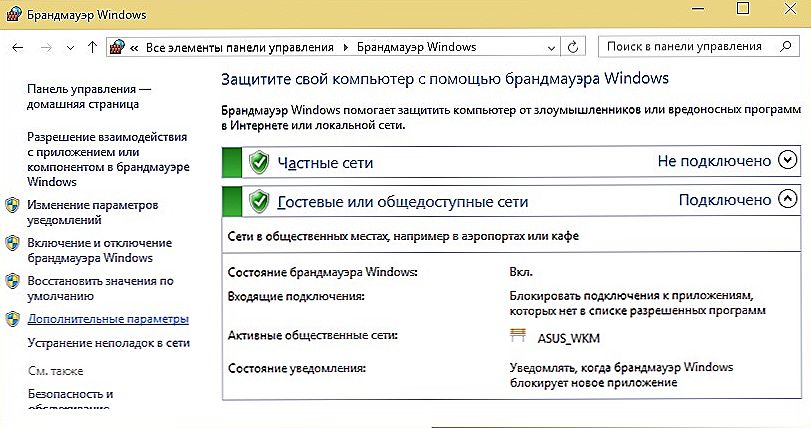This screenshot has height=428, width=811.
Task: Open 'Изменение параметров уведомлений' link
Action: click(x=93, y=212)
